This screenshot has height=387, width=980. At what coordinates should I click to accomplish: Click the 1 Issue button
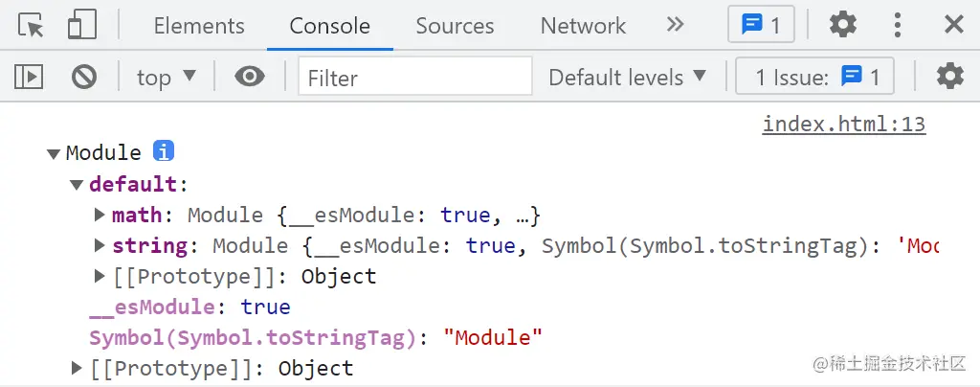coord(814,77)
